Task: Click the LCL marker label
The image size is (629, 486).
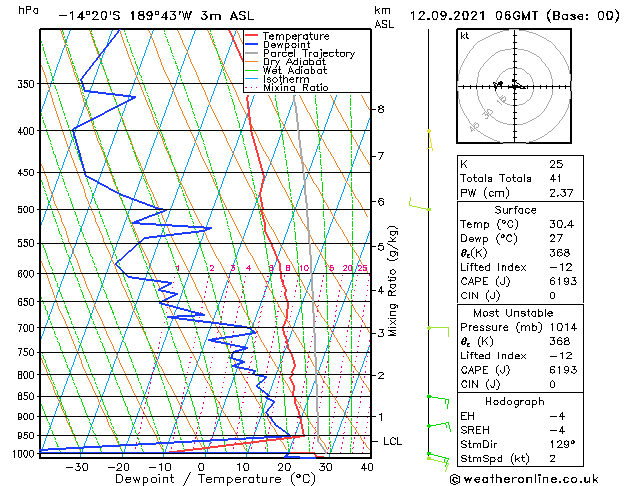Action: pyautogui.click(x=392, y=441)
